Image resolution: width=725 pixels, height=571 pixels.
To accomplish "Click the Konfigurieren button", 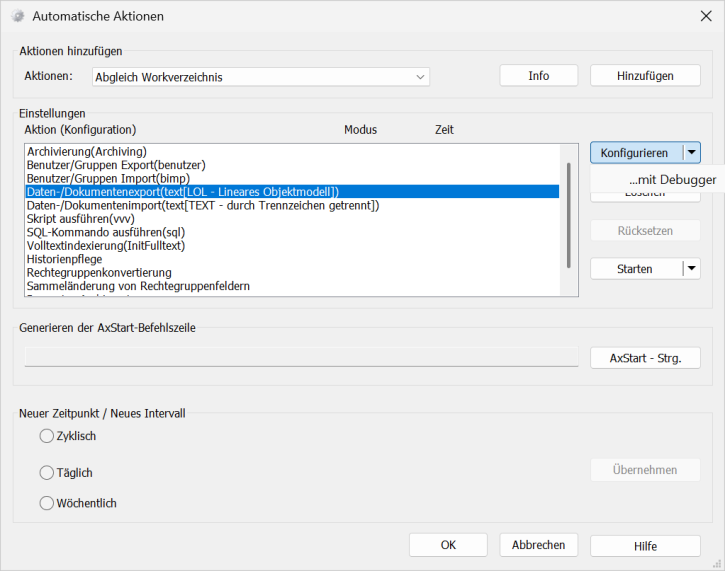I will (635, 153).
